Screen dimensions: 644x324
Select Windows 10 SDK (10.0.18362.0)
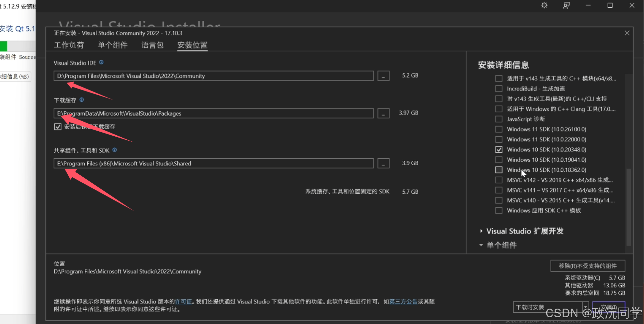point(499,170)
